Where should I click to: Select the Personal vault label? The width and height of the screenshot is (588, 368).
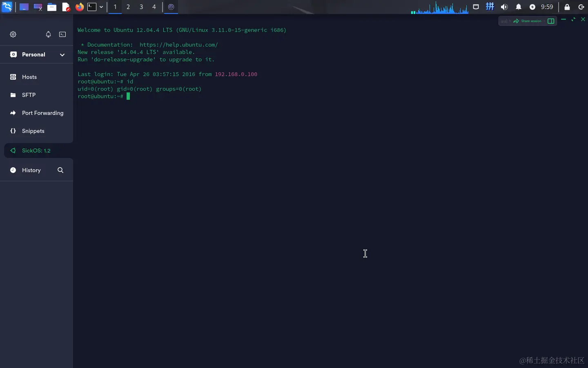point(33,54)
